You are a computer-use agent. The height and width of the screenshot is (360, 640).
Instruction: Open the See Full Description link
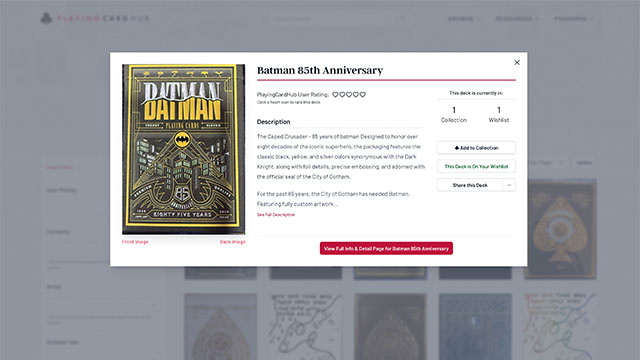[x=276, y=215]
